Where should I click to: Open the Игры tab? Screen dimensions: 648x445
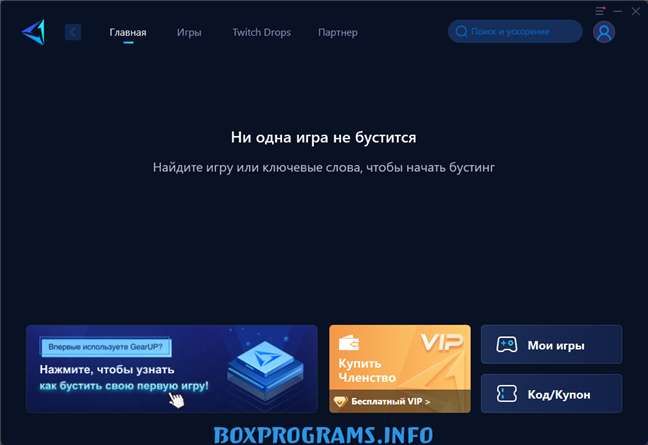tap(189, 32)
